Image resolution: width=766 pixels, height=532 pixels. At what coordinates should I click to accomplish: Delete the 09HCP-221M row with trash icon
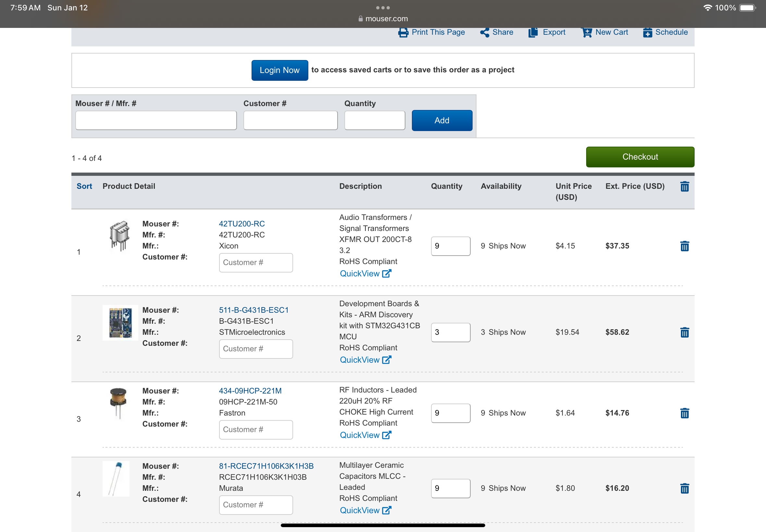coord(685,413)
